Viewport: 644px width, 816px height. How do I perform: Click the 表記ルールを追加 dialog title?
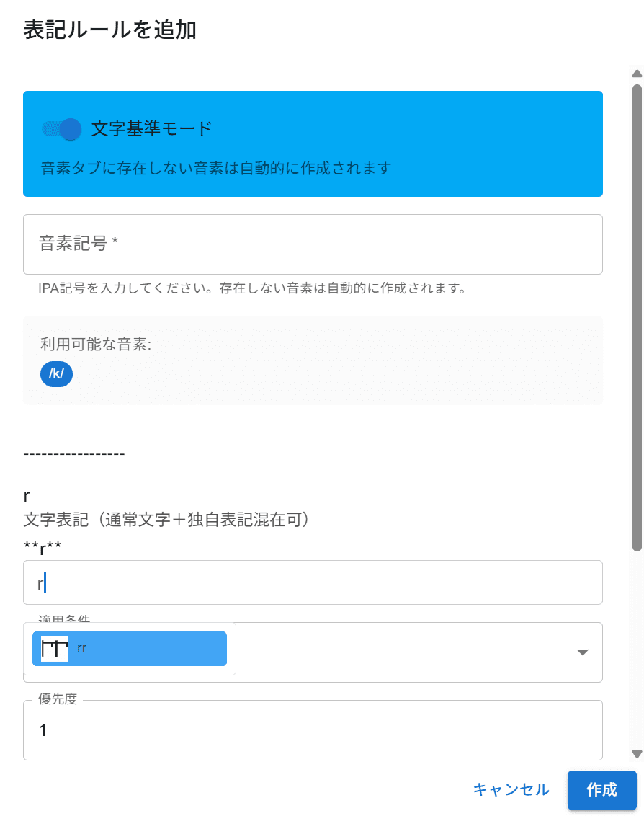[x=110, y=30]
